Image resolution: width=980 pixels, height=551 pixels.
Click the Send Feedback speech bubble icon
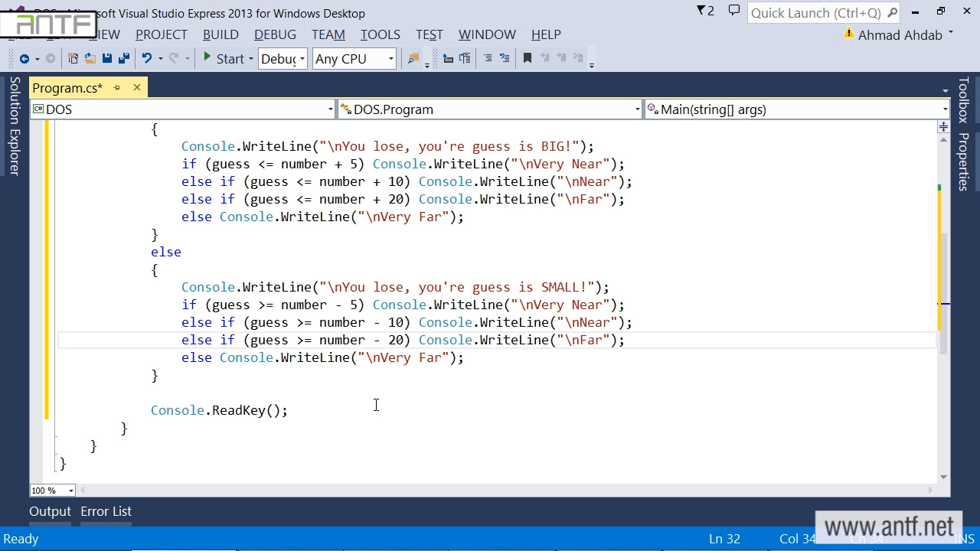(734, 11)
